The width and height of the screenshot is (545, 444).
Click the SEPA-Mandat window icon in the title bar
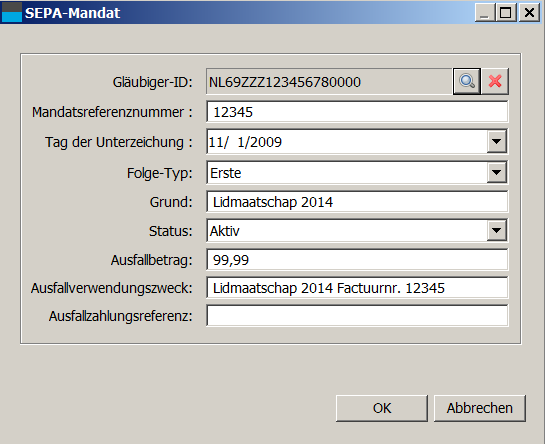[12, 13]
